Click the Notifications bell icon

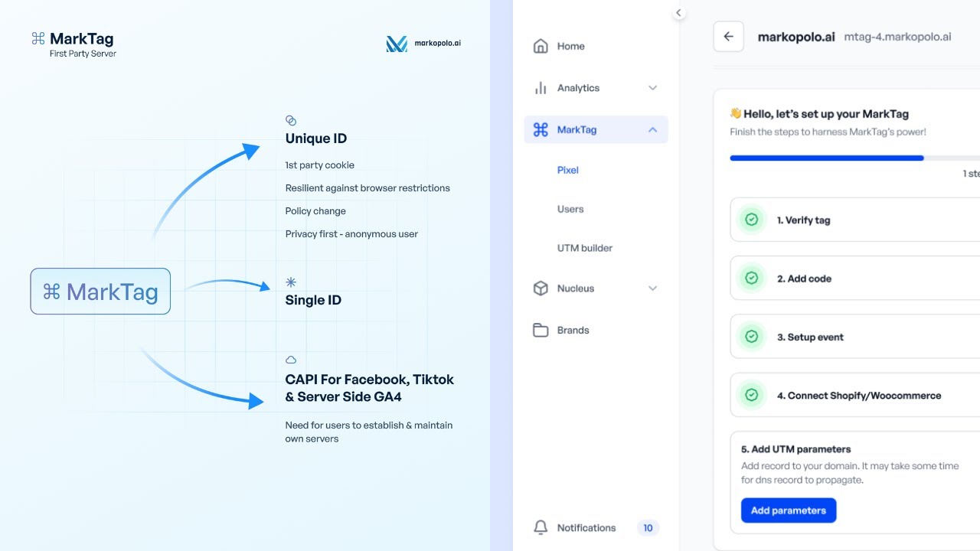(x=541, y=527)
